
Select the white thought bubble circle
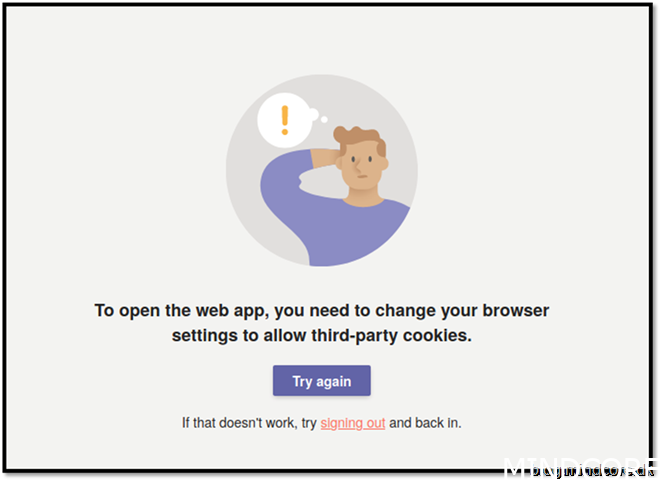pyautogui.click(x=285, y=120)
